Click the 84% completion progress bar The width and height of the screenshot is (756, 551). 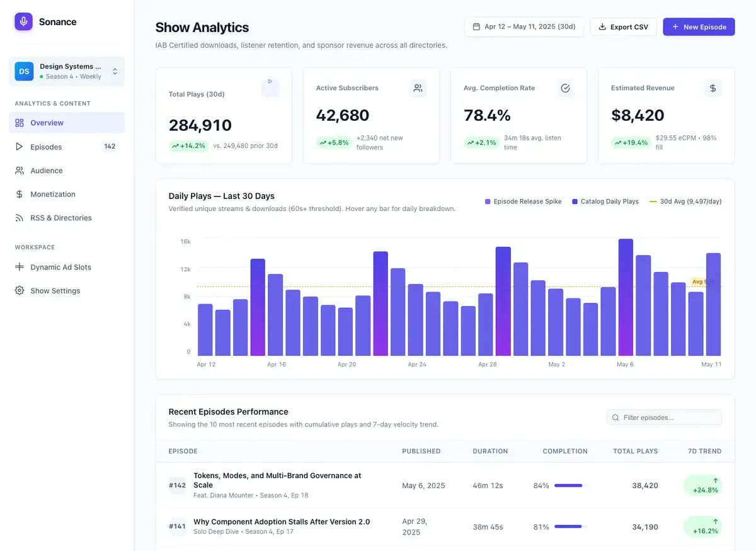[571, 486]
